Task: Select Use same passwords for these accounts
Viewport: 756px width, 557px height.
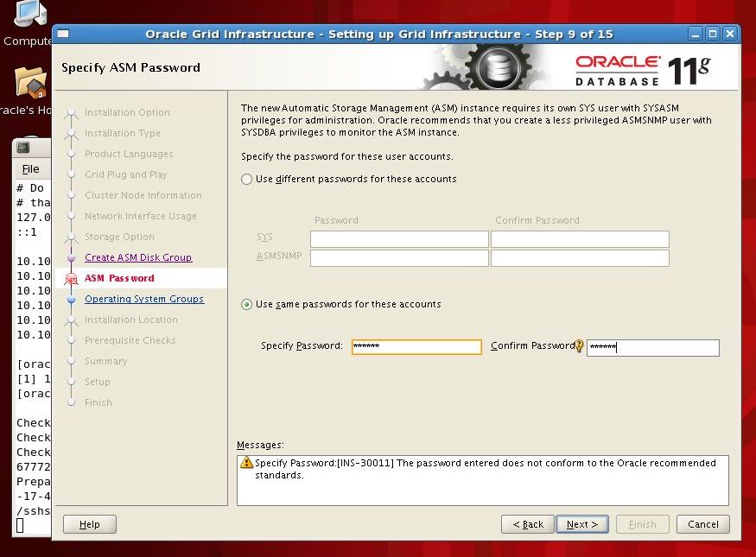Action: tap(247, 304)
